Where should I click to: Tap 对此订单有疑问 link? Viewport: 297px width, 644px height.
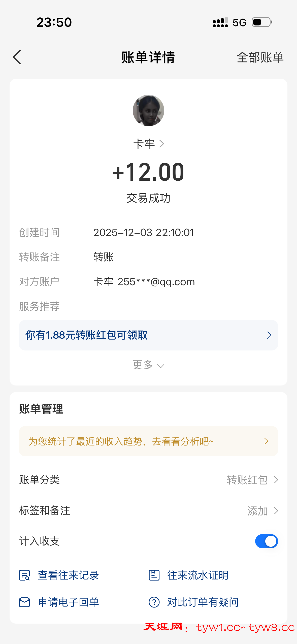tap(203, 602)
